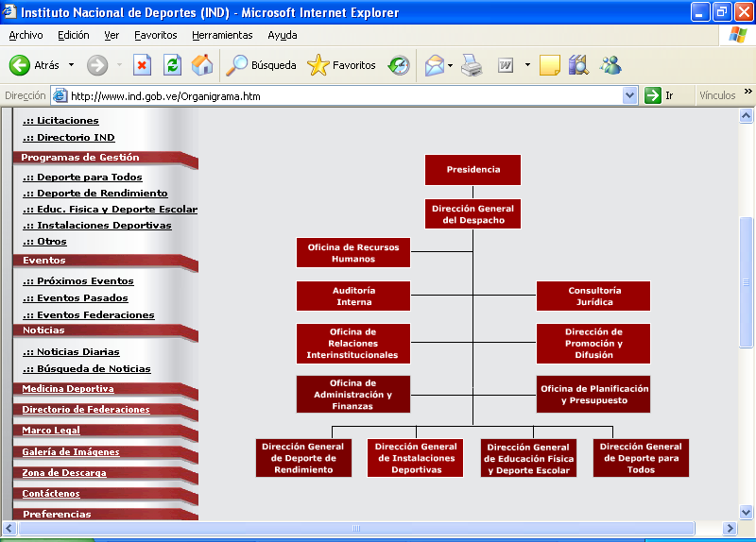This screenshot has width=756, height=542.
Task: Open the History clock icon
Action: click(399, 65)
